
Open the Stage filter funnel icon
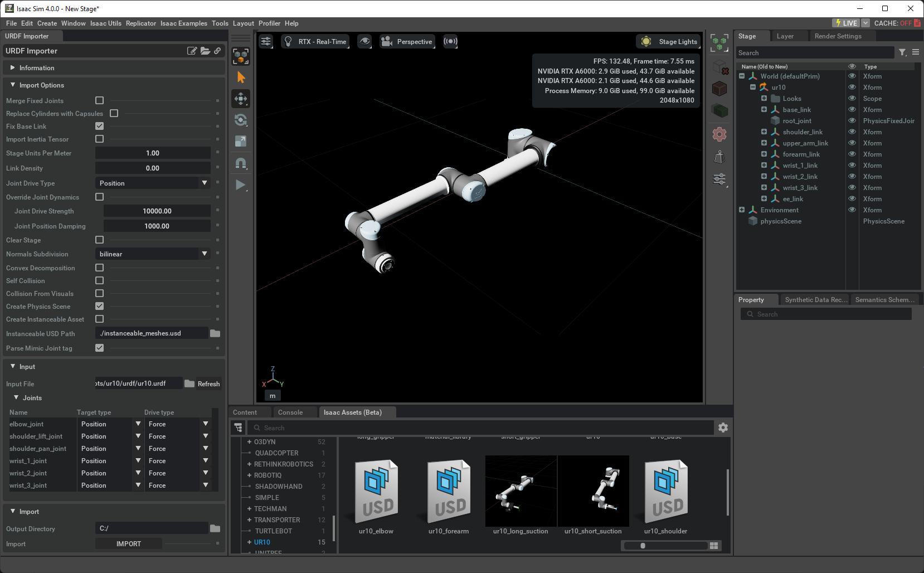point(903,52)
